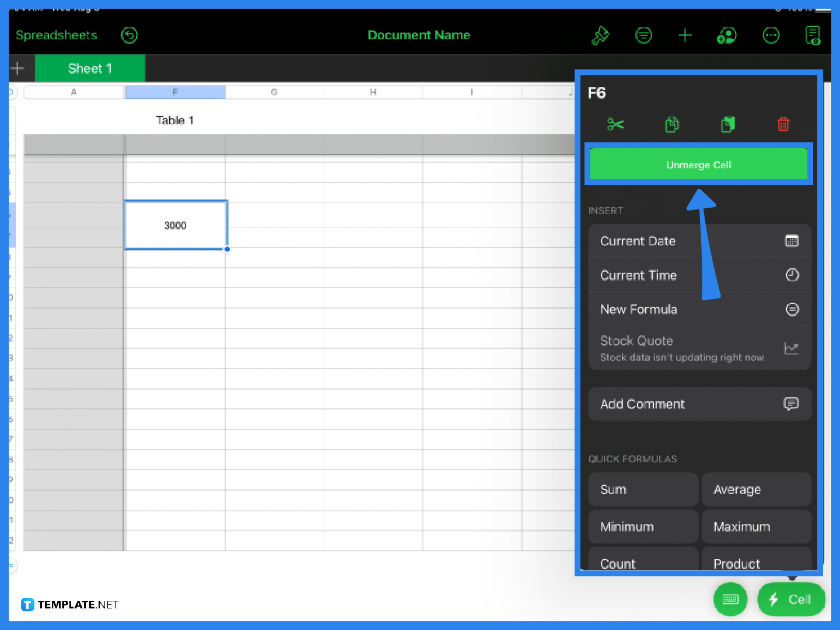Viewport: 840px width, 630px height.
Task: Choose New Formula from insert list
Action: coord(699,309)
